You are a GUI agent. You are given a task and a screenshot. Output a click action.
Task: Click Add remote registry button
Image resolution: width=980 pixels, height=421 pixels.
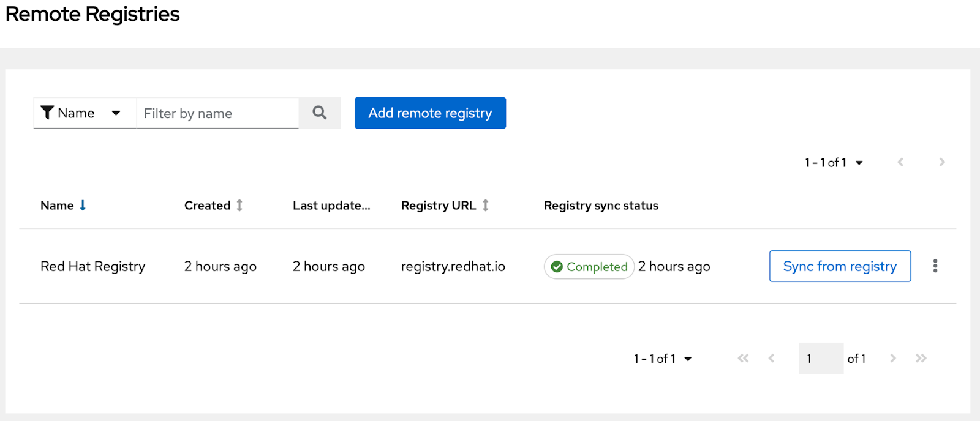430,113
